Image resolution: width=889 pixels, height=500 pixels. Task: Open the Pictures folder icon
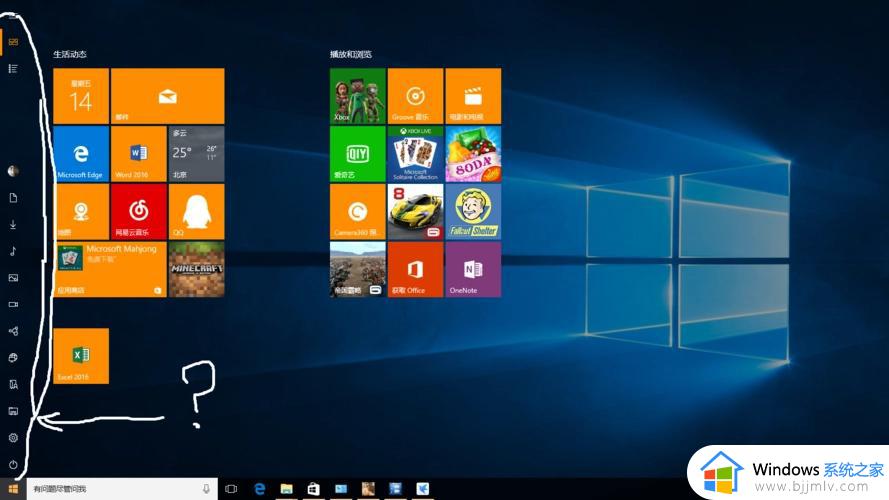[13, 278]
